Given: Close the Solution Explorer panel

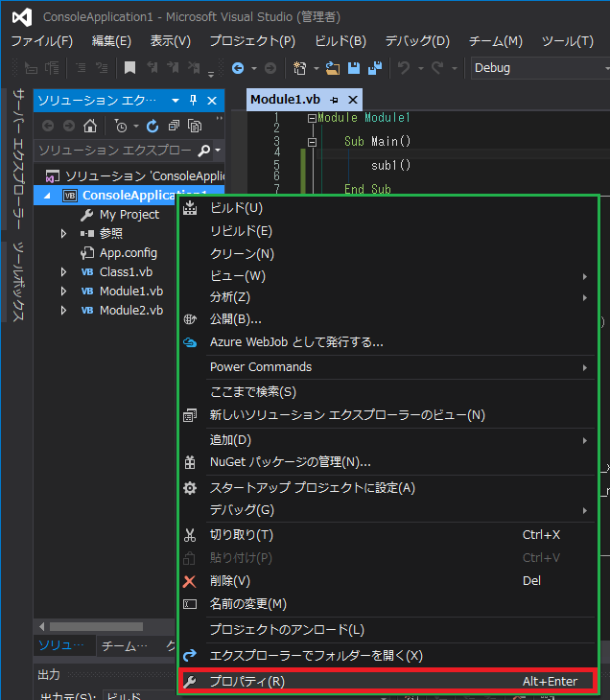Looking at the screenshot, I should (x=212, y=101).
